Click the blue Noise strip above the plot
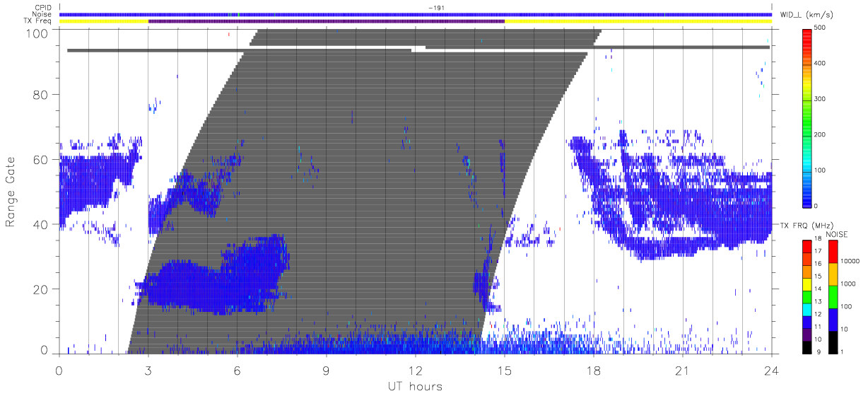This screenshot has height=401, width=868. [415, 15]
